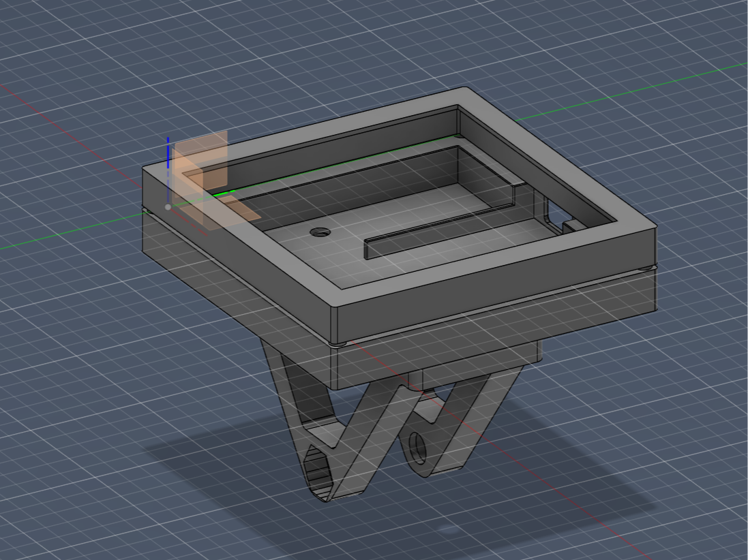748x560 pixels.
Task: Select the hexagonal nut recess on clamp leg
Action: point(317,472)
